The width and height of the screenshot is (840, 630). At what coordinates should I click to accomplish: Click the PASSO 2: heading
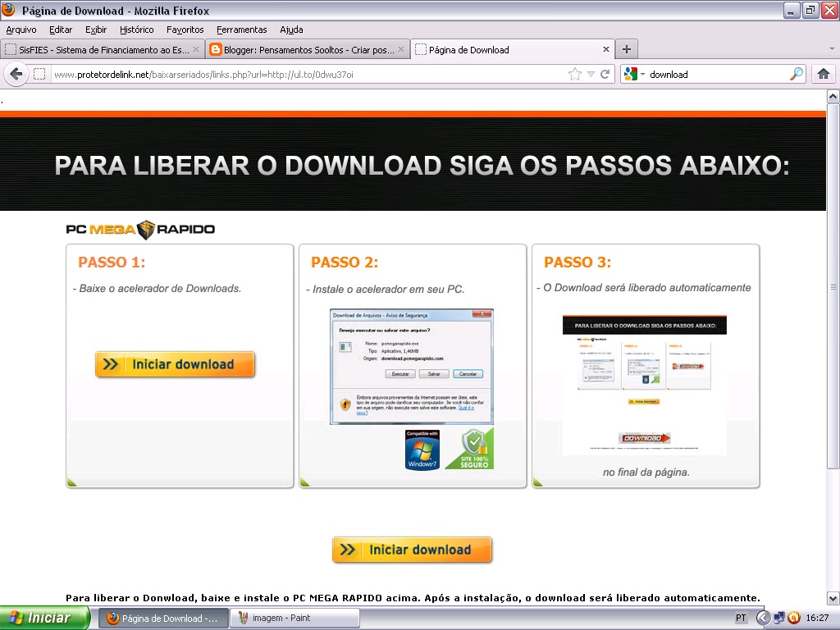345,262
